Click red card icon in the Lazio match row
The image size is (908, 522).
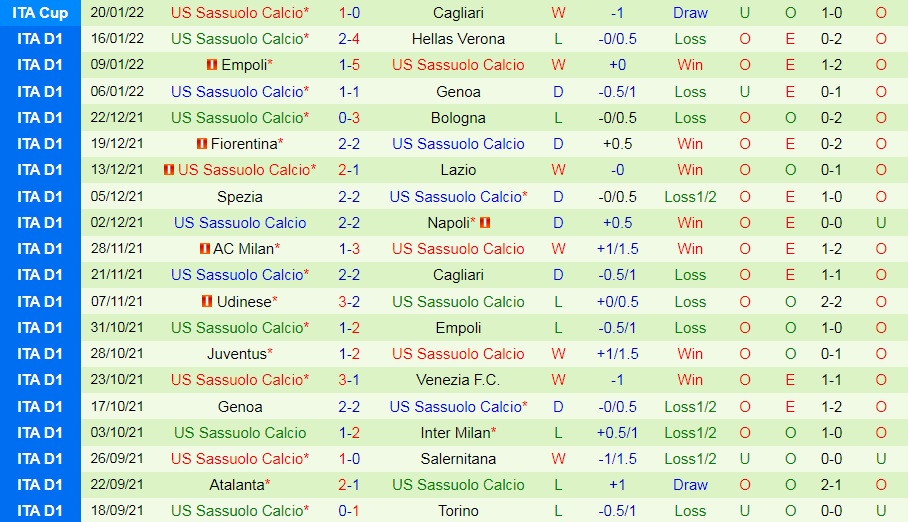coord(170,170)
